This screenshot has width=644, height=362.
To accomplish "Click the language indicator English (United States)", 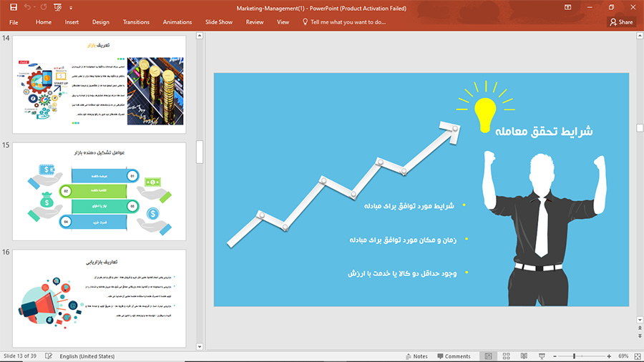I will (89, 356).
